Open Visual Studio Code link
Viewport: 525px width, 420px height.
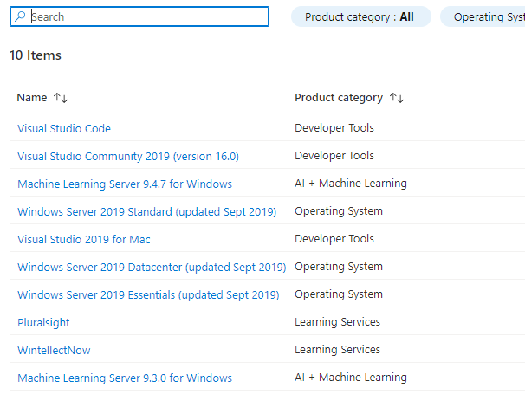coord(64,128)
